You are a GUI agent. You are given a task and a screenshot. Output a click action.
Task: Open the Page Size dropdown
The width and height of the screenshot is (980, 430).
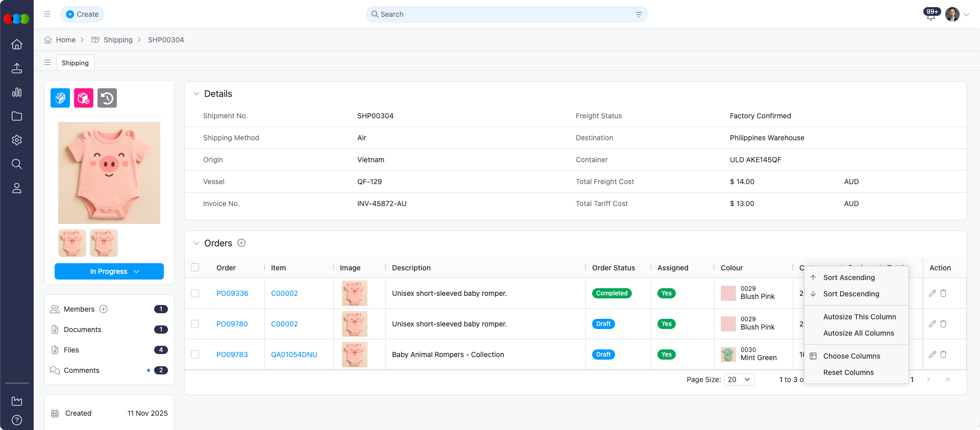pos(739,380)
